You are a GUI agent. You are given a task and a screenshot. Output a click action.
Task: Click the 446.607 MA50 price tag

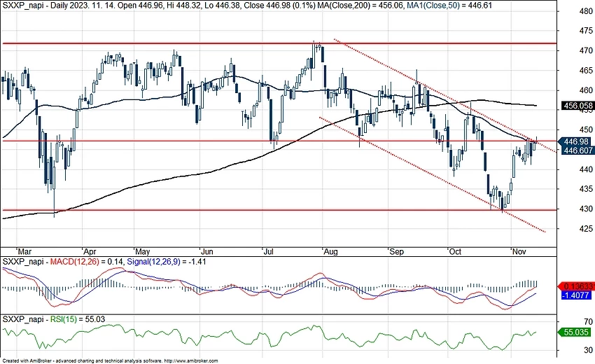pos(577,150)
